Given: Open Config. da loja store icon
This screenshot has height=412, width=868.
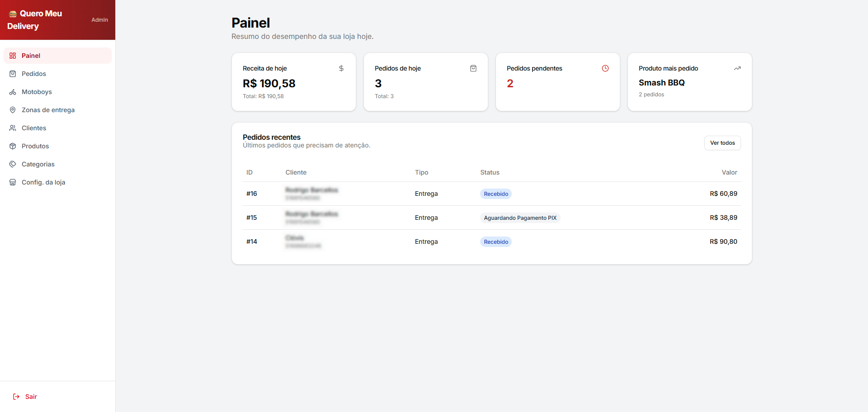Looking at the screenshot, I should (x=13, y=182).
